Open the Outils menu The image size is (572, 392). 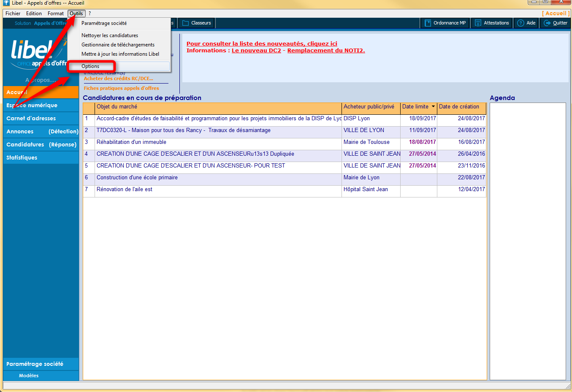click(x=76, y=14)
